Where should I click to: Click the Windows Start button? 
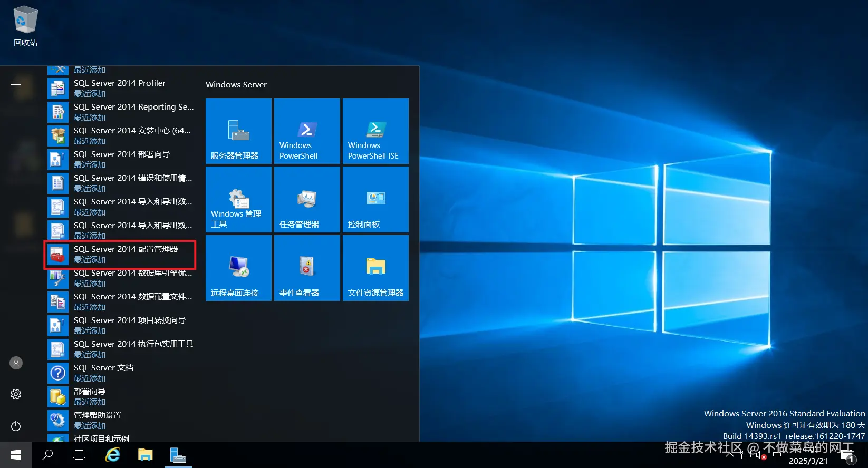click(16, 455)
